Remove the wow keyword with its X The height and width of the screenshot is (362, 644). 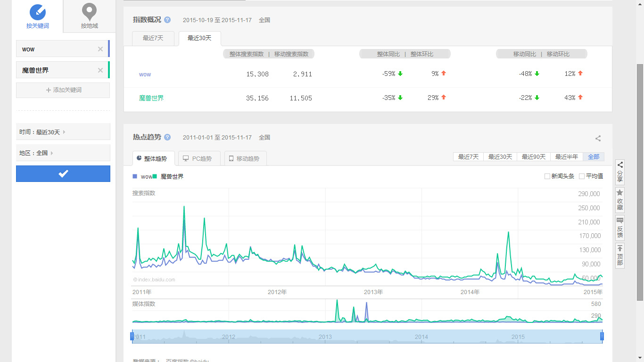(x=99, y=49)
